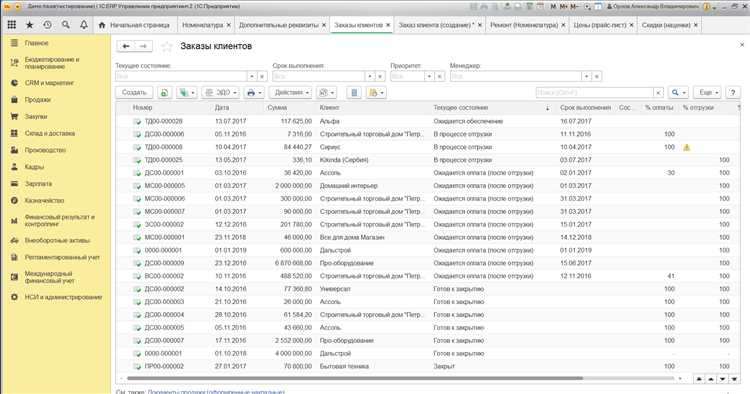The height and width of the screenshot is (394, 750).
Task: Mark Заказы клиентов as favorite with star
Action: coord(166,46)
